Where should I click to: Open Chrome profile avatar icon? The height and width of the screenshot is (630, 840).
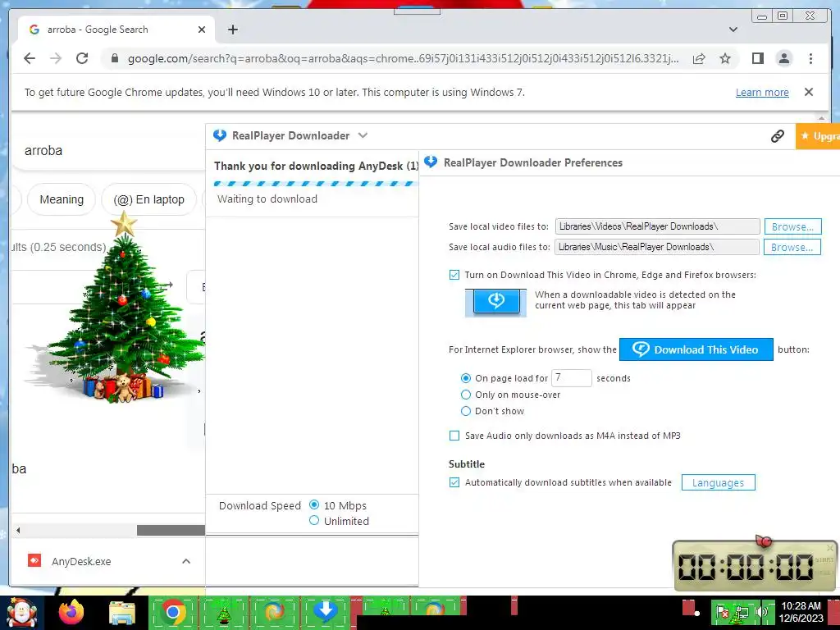coord(783,58)
